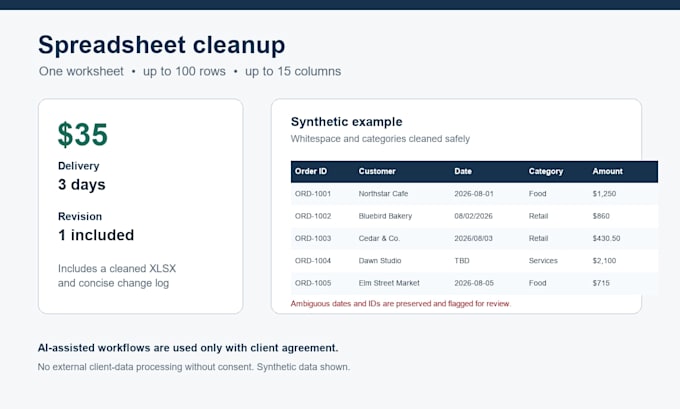Click the Category column header
This screenshot has height=409, width=680.
click(x=546, y=171)
